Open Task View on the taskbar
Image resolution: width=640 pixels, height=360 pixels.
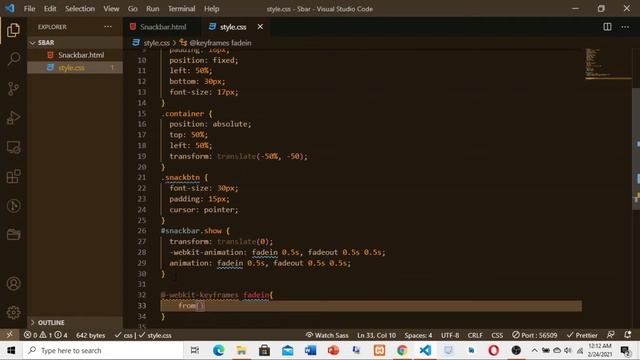click(x=195, y=350)
